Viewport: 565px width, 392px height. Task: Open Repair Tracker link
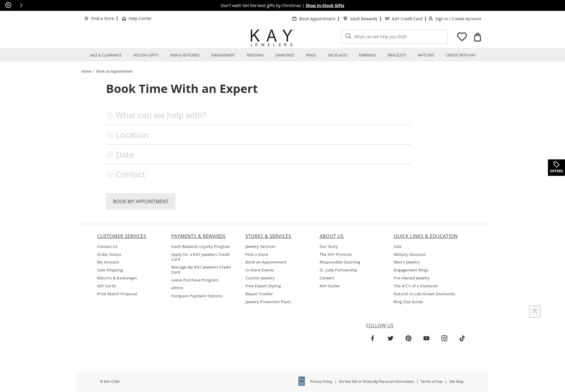tap(259, 294)
